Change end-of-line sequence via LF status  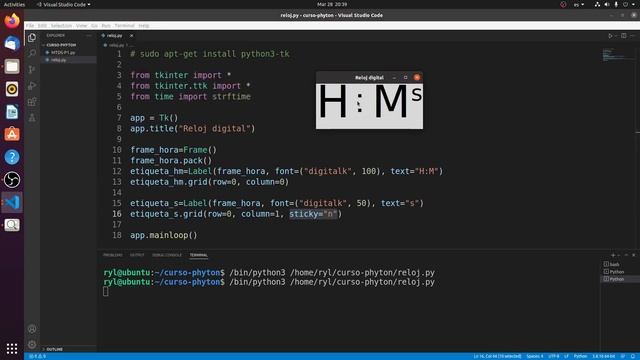point(567,356)
